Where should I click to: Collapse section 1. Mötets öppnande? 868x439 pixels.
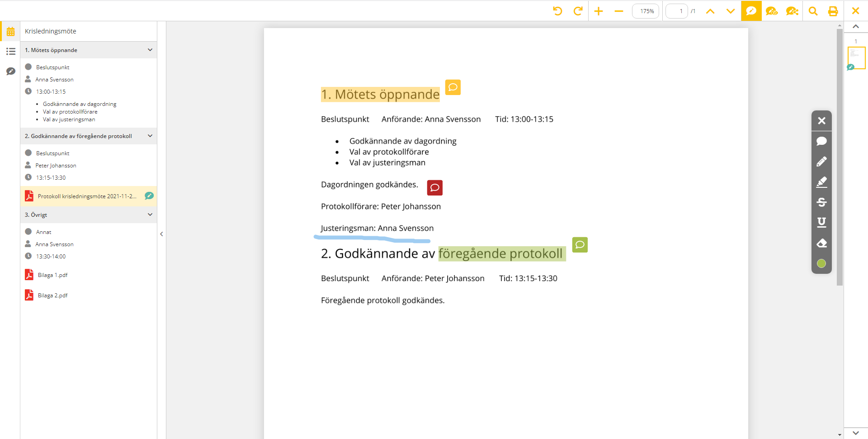(x=150, y=50)
